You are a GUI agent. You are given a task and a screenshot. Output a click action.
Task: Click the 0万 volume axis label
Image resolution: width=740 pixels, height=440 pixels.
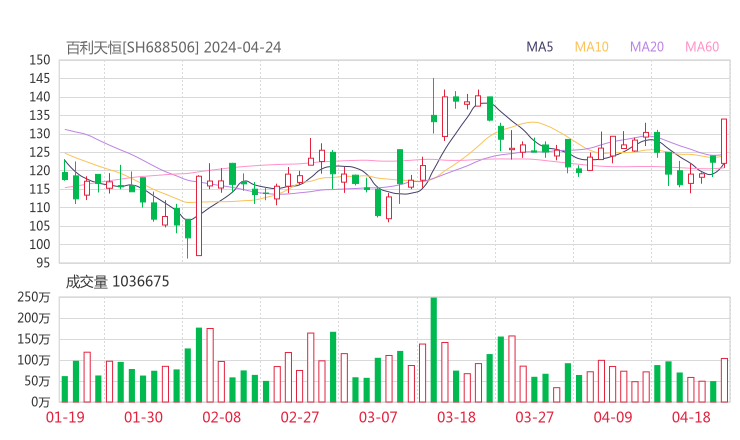[41, 402]
